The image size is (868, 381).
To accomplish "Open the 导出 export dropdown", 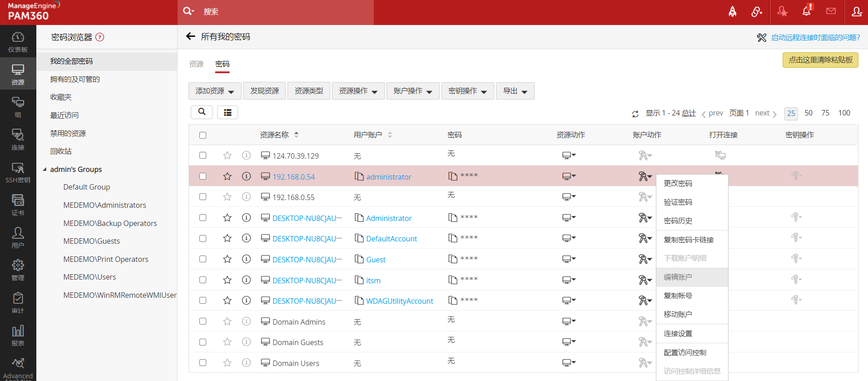I will tap(515, 91).
